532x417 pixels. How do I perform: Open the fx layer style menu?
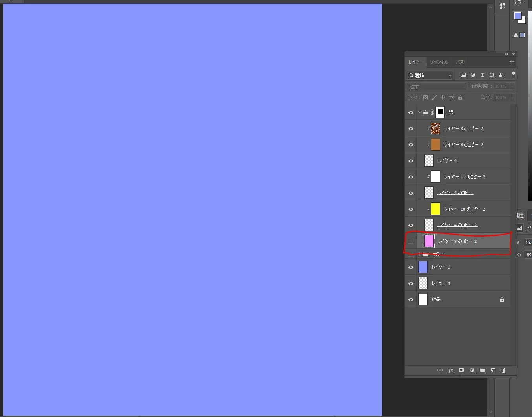click(x=451, y=370)
